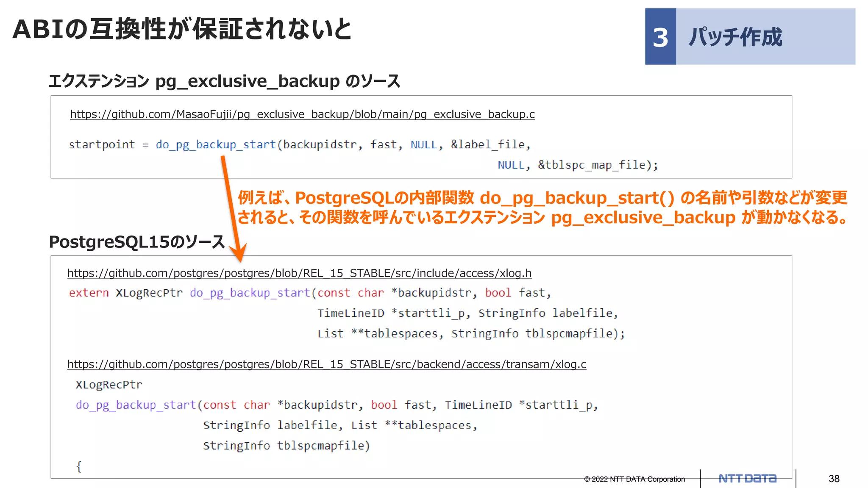
Task: Click the PostgreSQL15のソース heading
Action: [x=136, y=242]
